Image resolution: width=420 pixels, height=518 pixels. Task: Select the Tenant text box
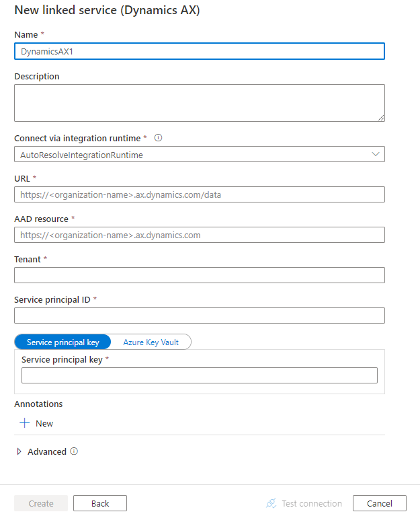point(199,275)
